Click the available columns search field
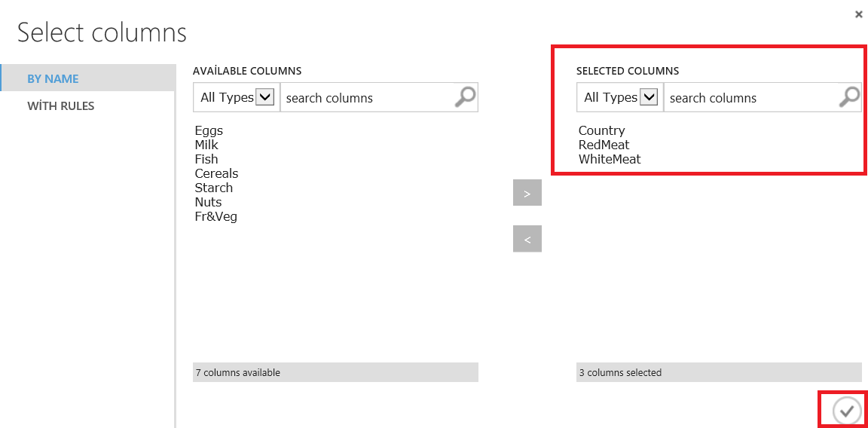Image resolution: width=868 pixels, height=428 pixels. pyautogui.click(x=365, y=98)
